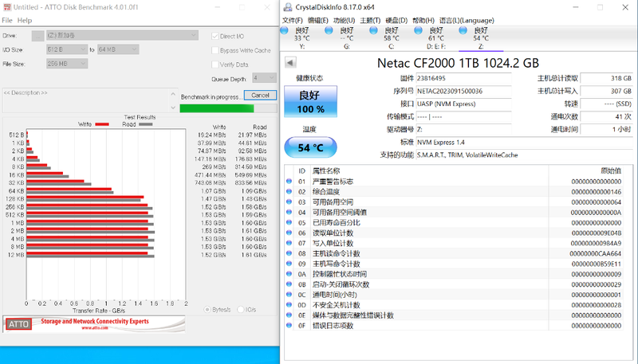The height and width of the screenshot is (364, 638).
Task: Click the gray Read legend swatch
Action: pyautogui.click(x=145, y=124)
